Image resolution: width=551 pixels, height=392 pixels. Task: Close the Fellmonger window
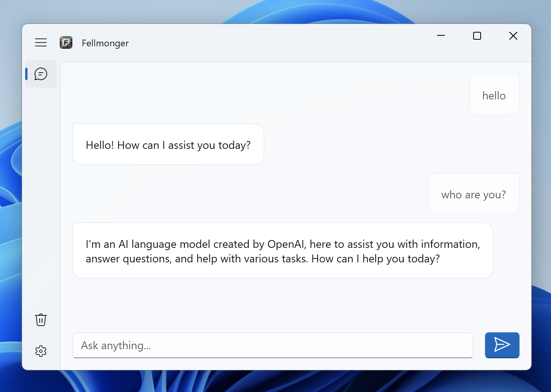513,36
